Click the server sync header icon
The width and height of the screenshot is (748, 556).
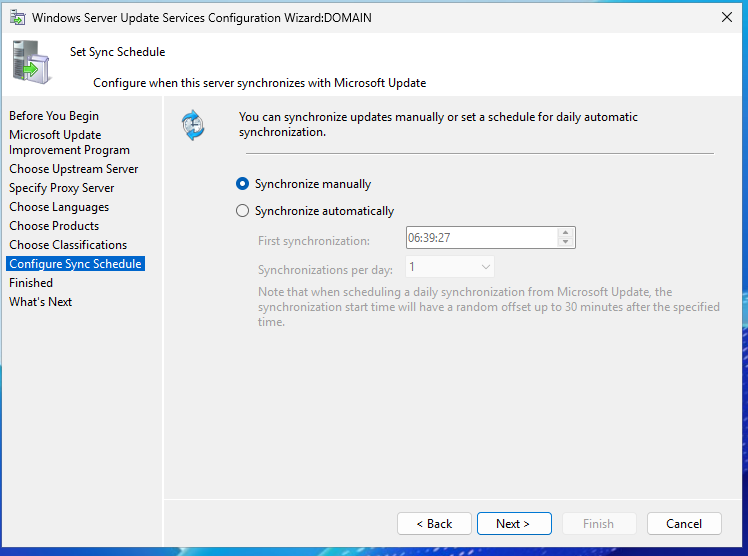pyautogui.click(x=31, y=62)
